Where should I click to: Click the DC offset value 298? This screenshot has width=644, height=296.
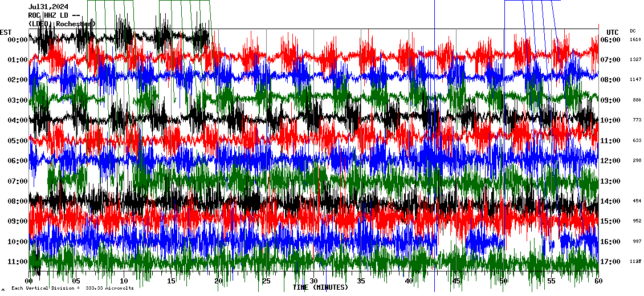pos(636,161)
